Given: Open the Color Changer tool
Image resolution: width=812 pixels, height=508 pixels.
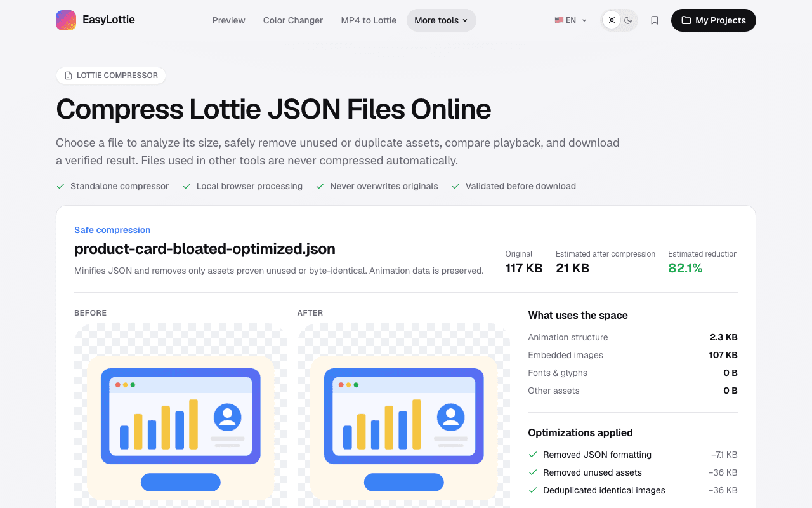Looking at the screenshot, I should [293, 20].
